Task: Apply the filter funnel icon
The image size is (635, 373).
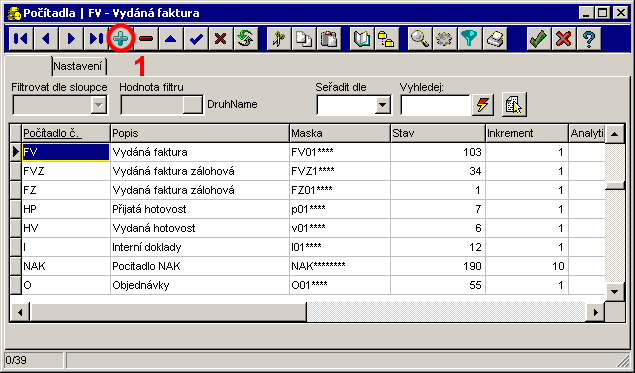Action: coord(469,39)
